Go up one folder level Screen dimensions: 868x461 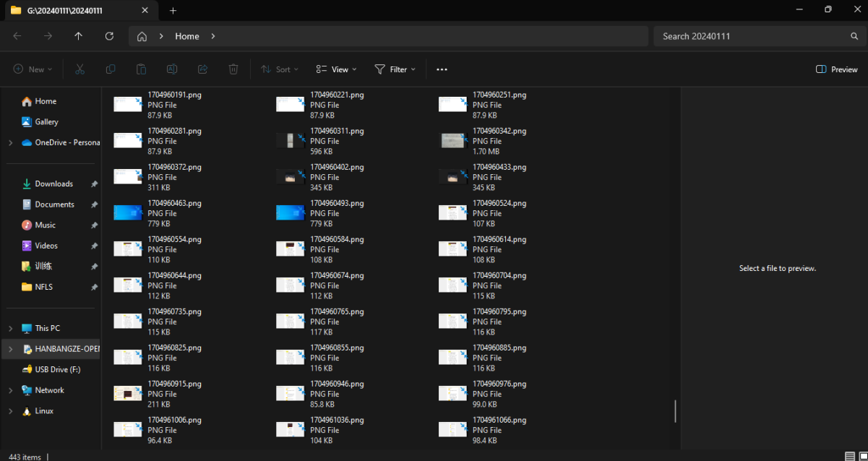79,36
